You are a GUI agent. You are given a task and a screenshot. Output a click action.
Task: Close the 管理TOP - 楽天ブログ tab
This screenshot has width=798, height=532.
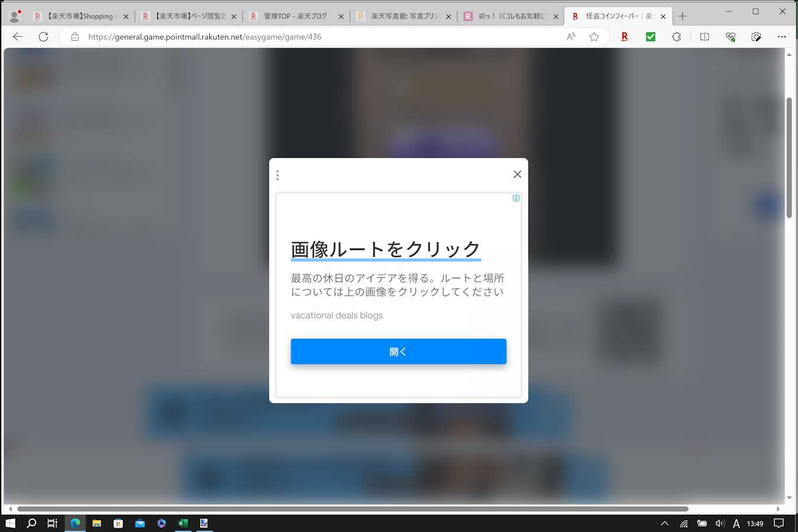click(340, 17)
